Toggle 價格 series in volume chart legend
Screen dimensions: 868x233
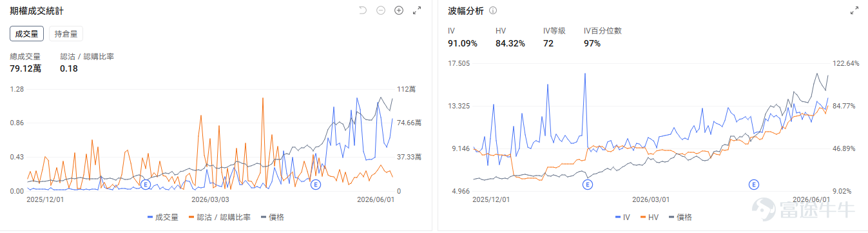pos(273,218)
